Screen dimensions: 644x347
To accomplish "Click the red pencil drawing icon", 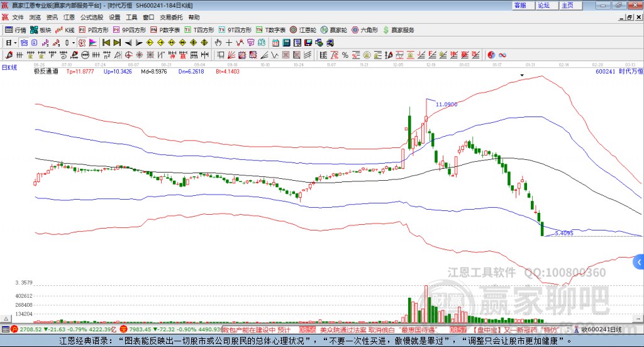I will tap(9, 55).
